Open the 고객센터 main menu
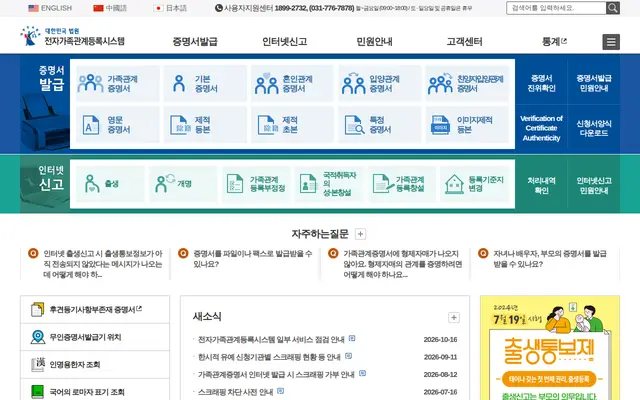This screenshot has width=640, height=400. (x=464, y=41)
